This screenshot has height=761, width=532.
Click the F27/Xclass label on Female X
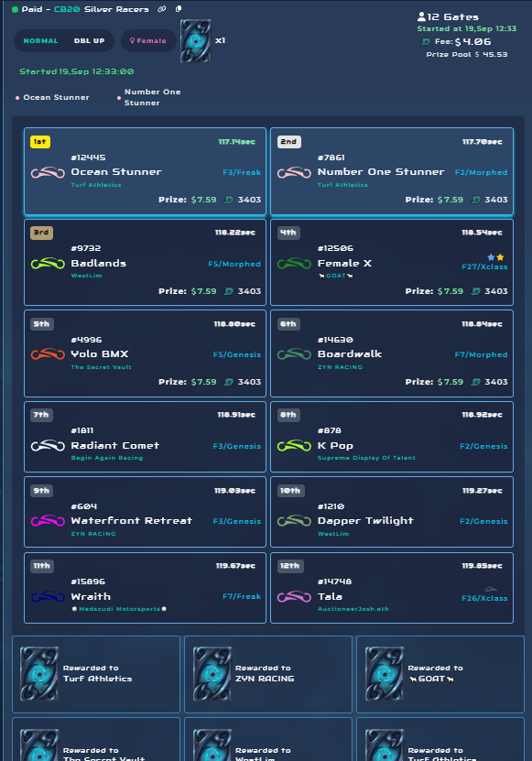click(484, 266)
